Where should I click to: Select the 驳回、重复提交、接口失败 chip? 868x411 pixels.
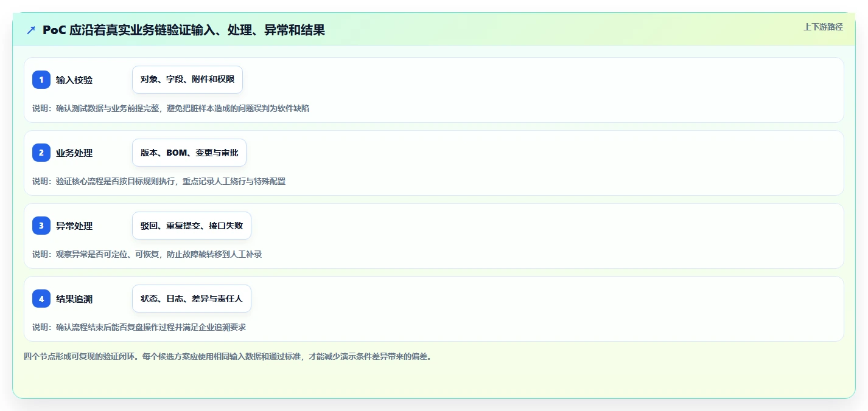[x=192, y=226]
